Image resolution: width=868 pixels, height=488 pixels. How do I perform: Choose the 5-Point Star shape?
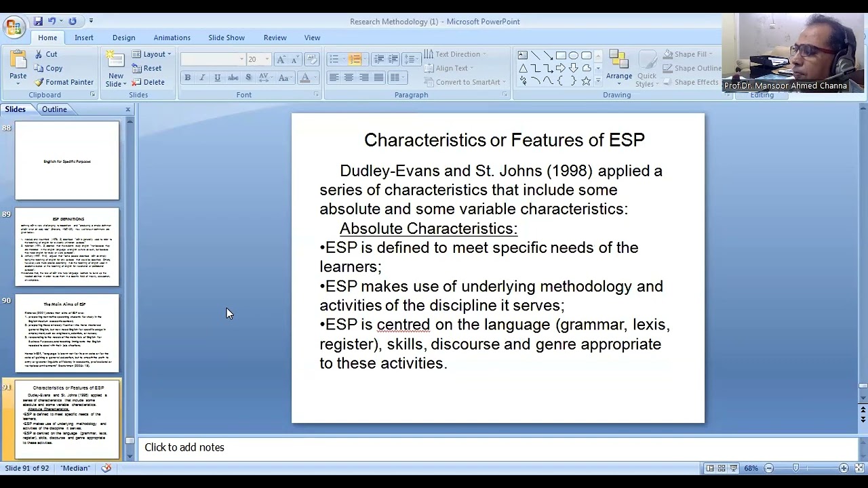pyautogui.click(x=586, y=81)
